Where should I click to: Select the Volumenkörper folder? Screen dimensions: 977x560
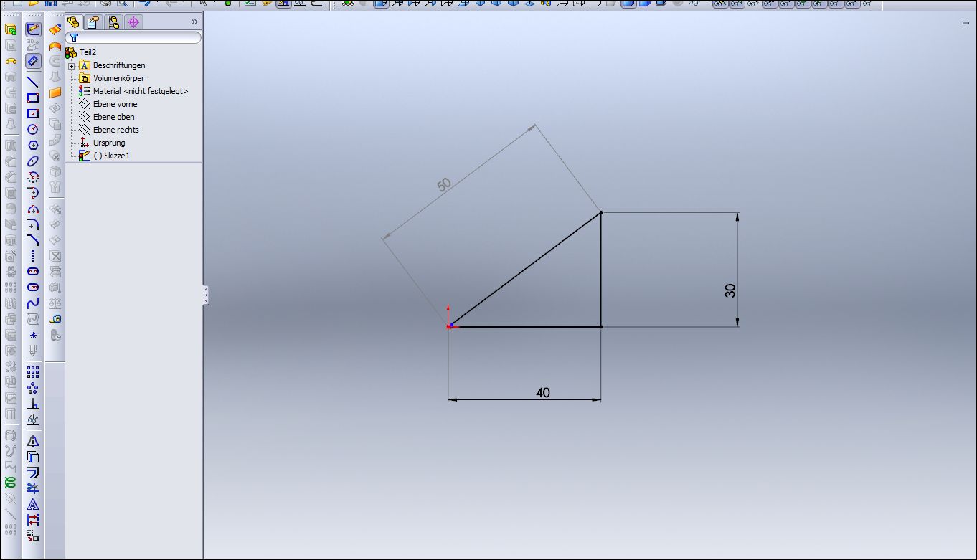[x=118, y=78]
